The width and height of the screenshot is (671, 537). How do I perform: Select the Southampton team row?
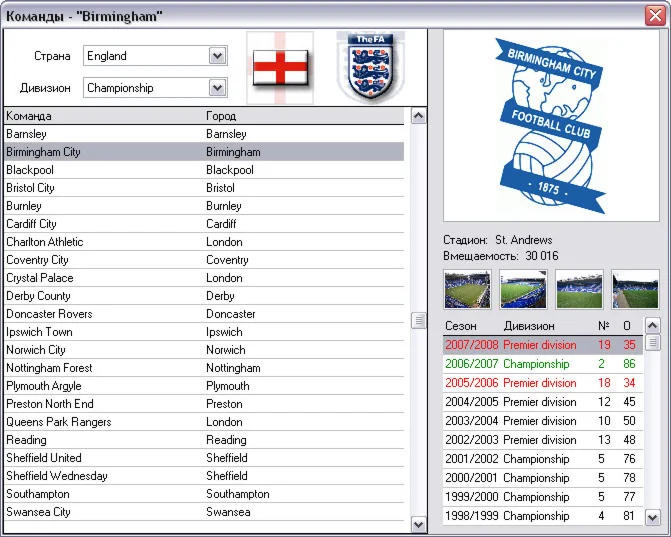click(204, 494)
